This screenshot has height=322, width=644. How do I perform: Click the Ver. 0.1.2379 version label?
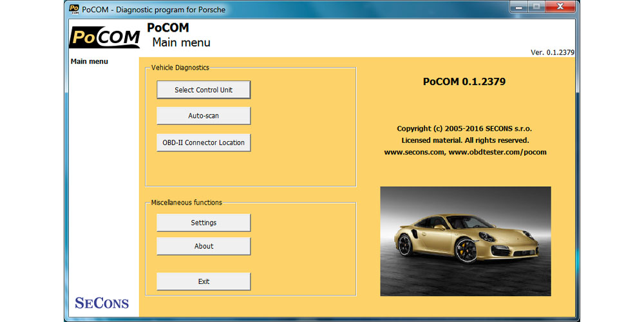click(x=552, y=53)
